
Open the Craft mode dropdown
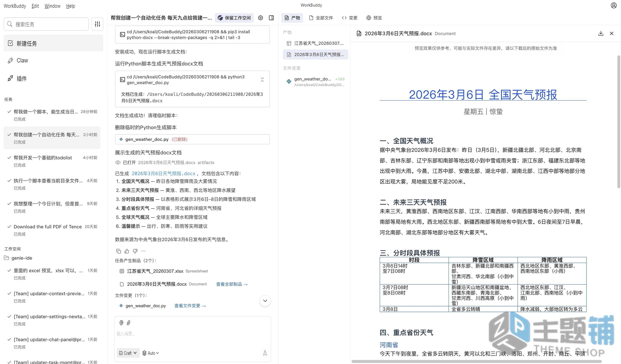[128, 353]
